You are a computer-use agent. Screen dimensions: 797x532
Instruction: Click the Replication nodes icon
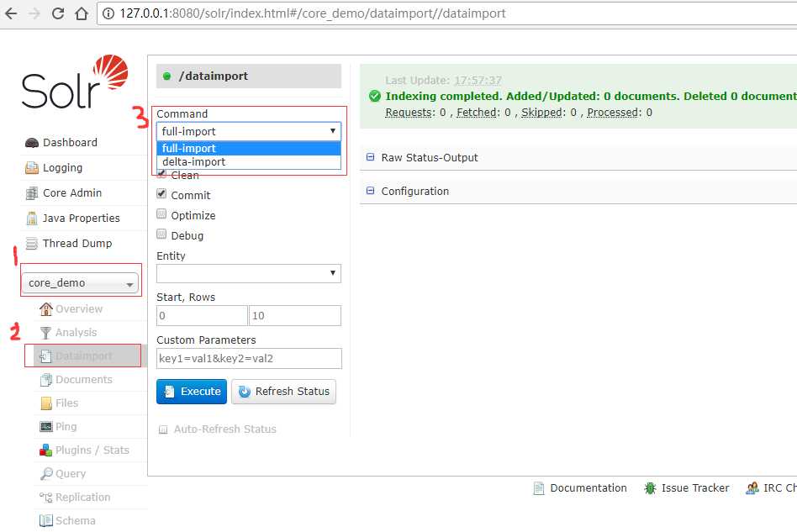(45, 498)
